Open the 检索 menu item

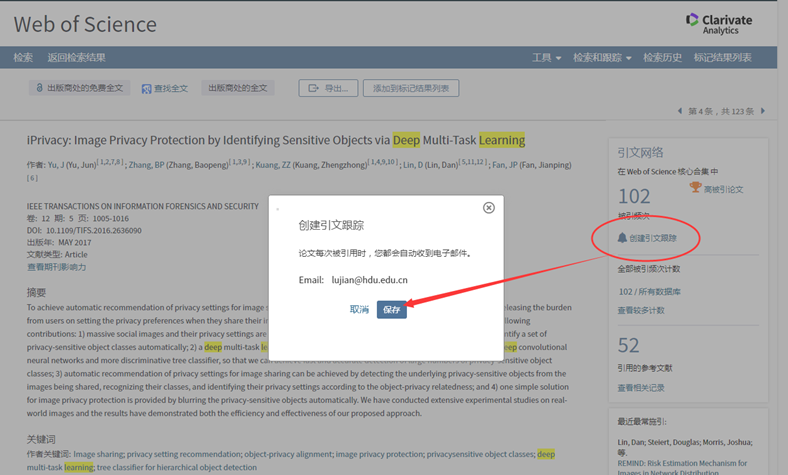23,57
